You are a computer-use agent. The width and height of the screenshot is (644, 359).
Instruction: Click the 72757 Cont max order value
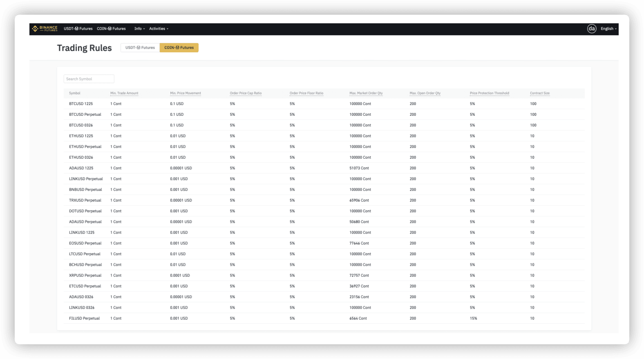pos(359,276)
